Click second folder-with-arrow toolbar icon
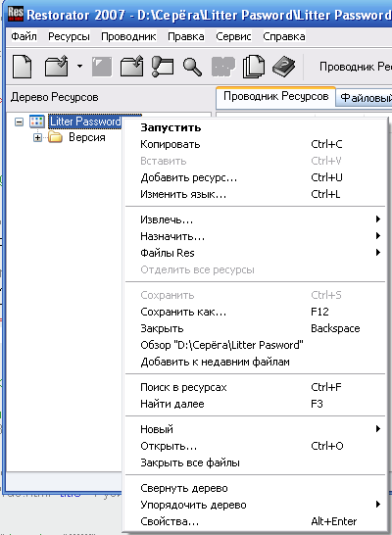This screenshot has height=535, width=392. tap(132, 67)
